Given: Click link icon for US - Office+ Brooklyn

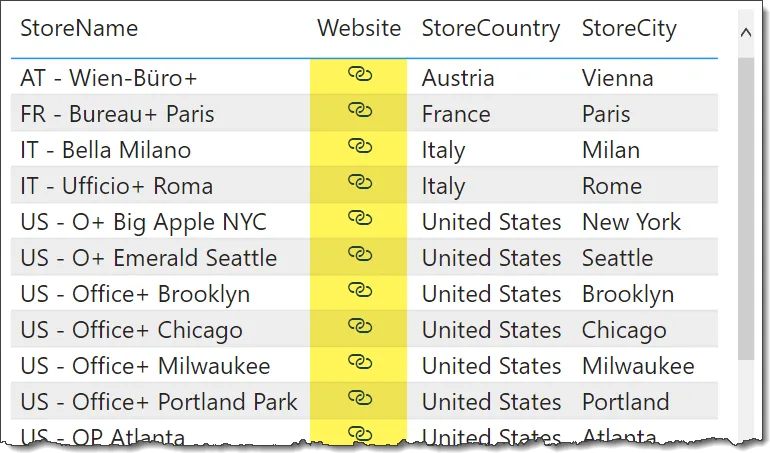Looking at the screenshot, I should tap(359, 290).
